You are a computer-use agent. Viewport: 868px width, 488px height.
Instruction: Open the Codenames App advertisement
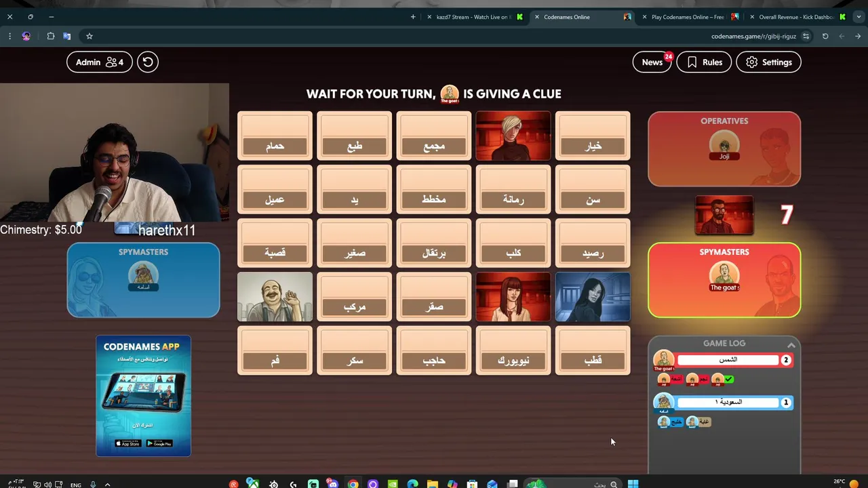click(x=143, y=396)
